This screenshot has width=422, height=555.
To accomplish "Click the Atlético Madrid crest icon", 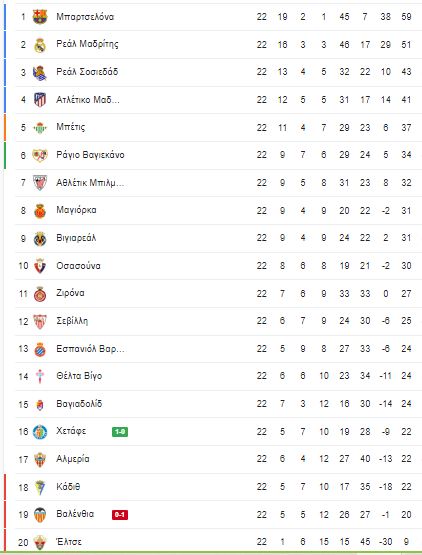I will 40,100.
